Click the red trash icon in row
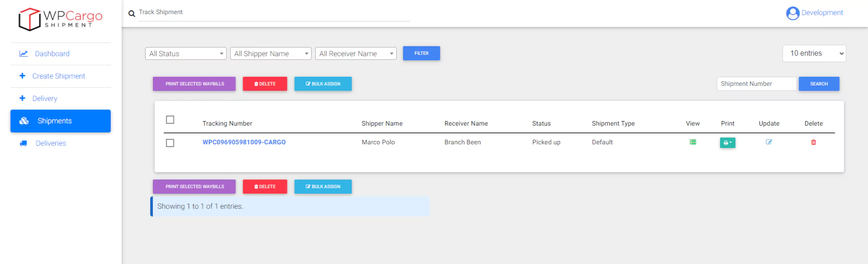This screenshot has width=868, height=264. pos(813,142)
